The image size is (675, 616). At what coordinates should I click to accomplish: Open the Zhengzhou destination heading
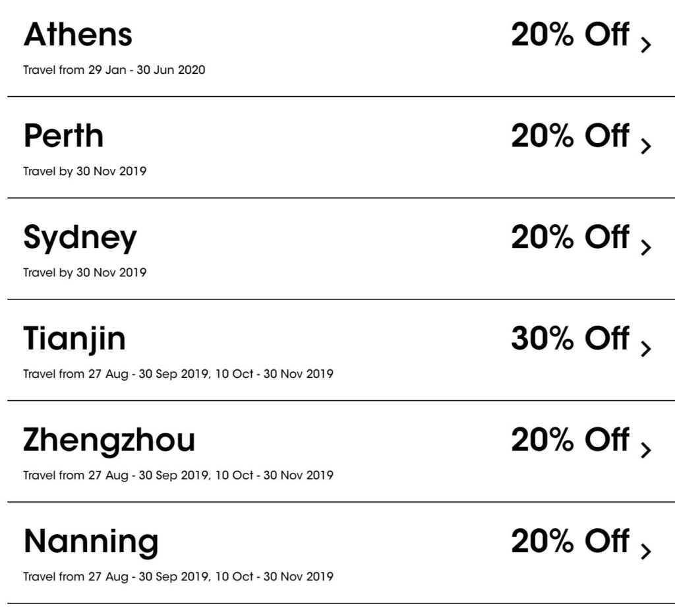click(x=109, y=440)
